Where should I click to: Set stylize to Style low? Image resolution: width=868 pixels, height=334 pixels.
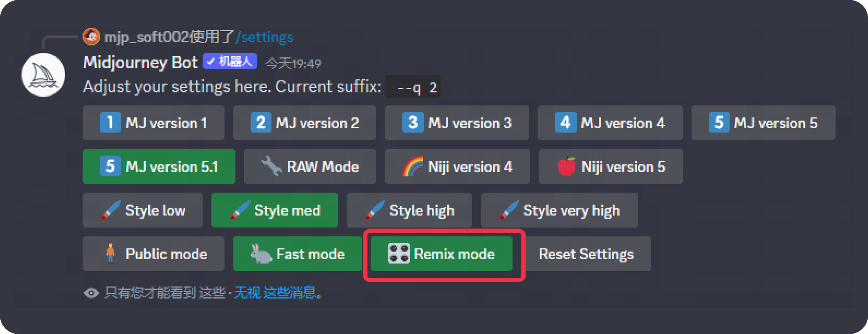pos(142,210)
